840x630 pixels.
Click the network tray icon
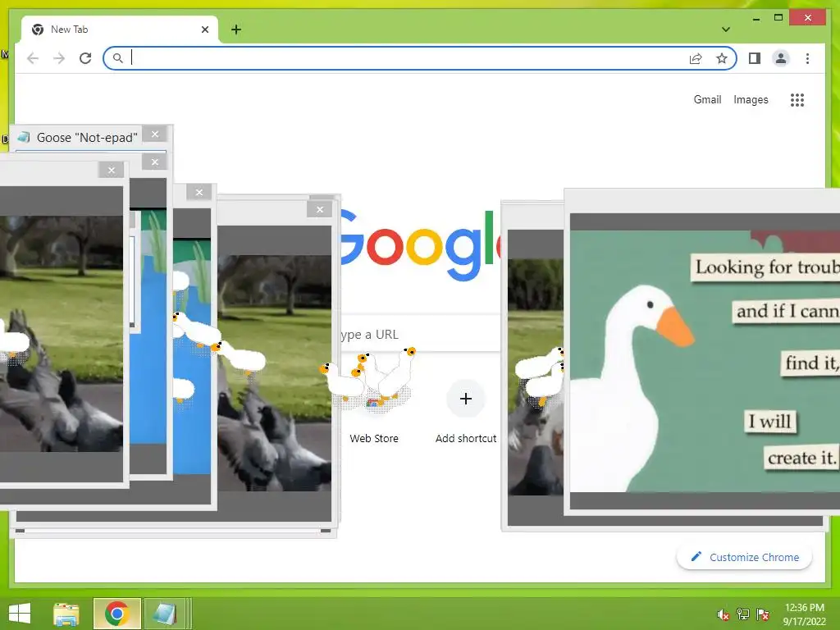743,614
